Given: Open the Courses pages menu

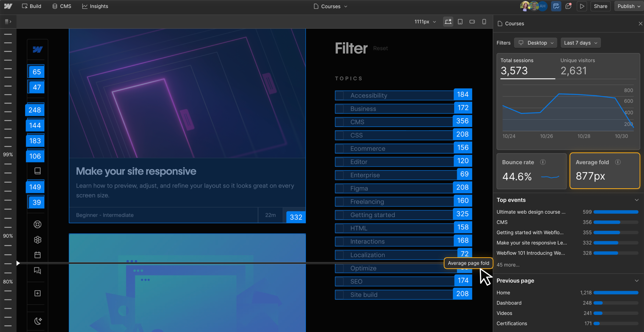Looking at the screenshot, I should tap(330, 6).
